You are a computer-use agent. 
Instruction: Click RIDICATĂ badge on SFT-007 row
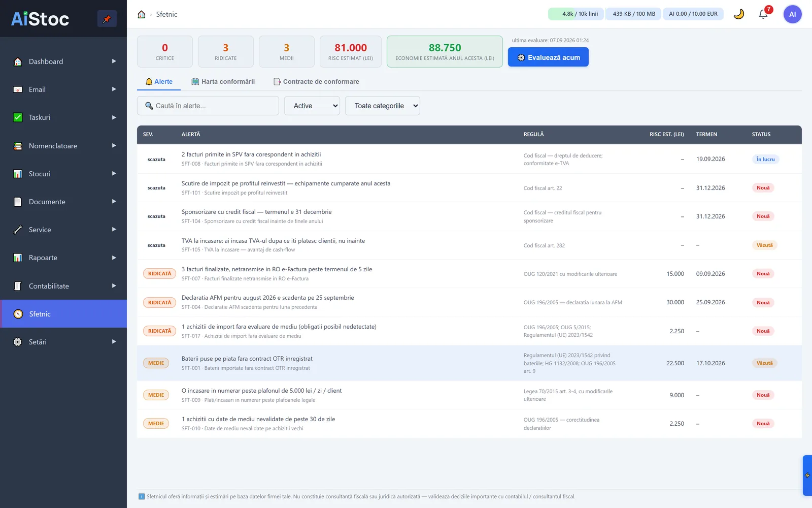pos(160,274)
